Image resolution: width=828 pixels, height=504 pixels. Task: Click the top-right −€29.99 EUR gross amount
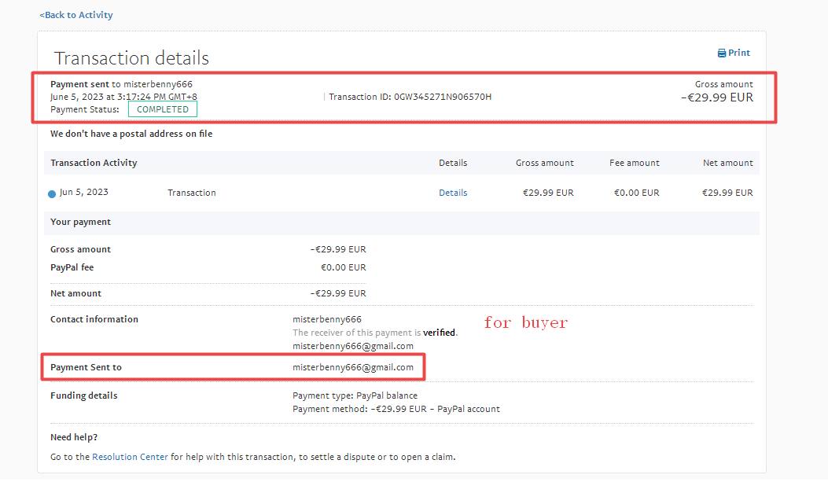coord(716,97)
